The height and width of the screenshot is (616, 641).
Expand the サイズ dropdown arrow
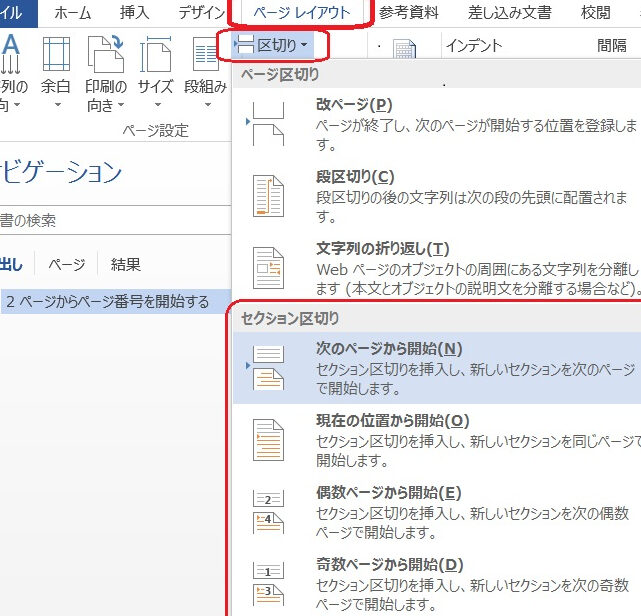point(157,105)
